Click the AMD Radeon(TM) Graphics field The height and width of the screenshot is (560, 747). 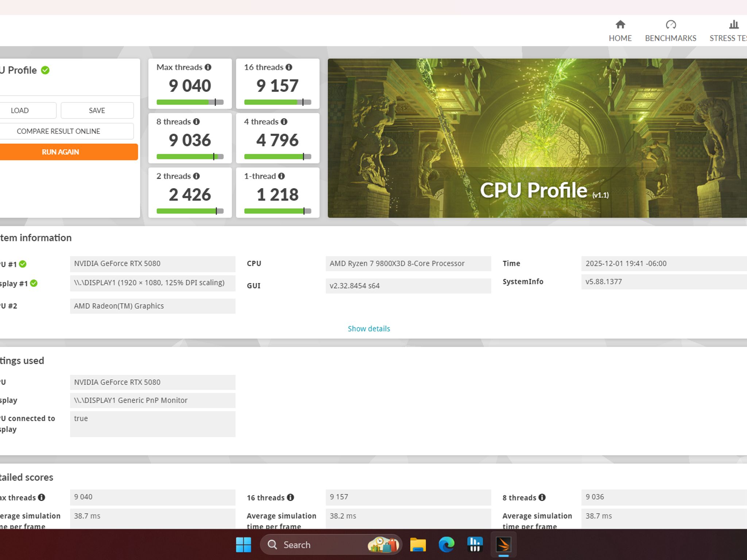click(152, 306)
